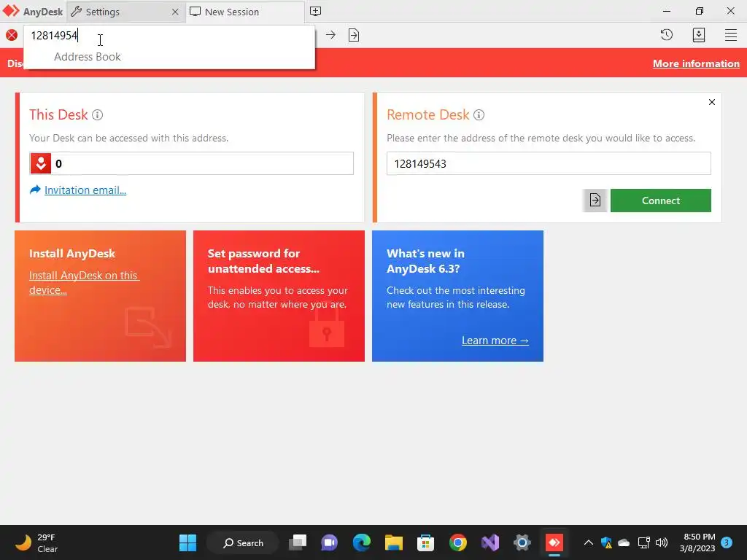747x560 pixels.
Task: Open the Invitation email link
Action: pyautogui.click(x=85, y=190)
